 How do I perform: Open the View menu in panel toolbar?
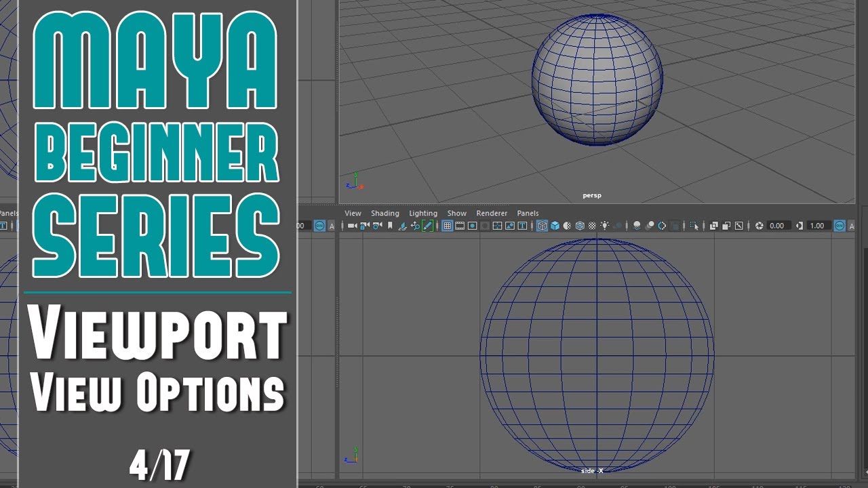tap(353, 213)
